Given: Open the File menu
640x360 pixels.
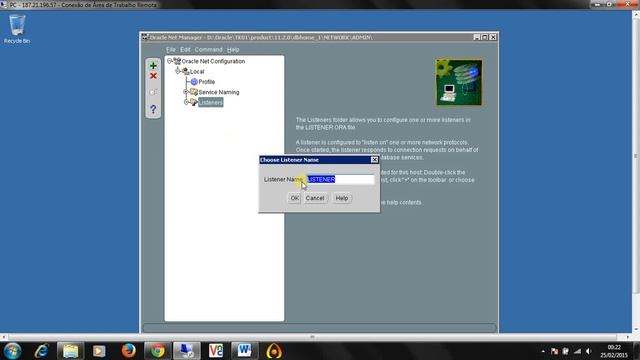Looking at the screenshot, I should click(171, 49).
